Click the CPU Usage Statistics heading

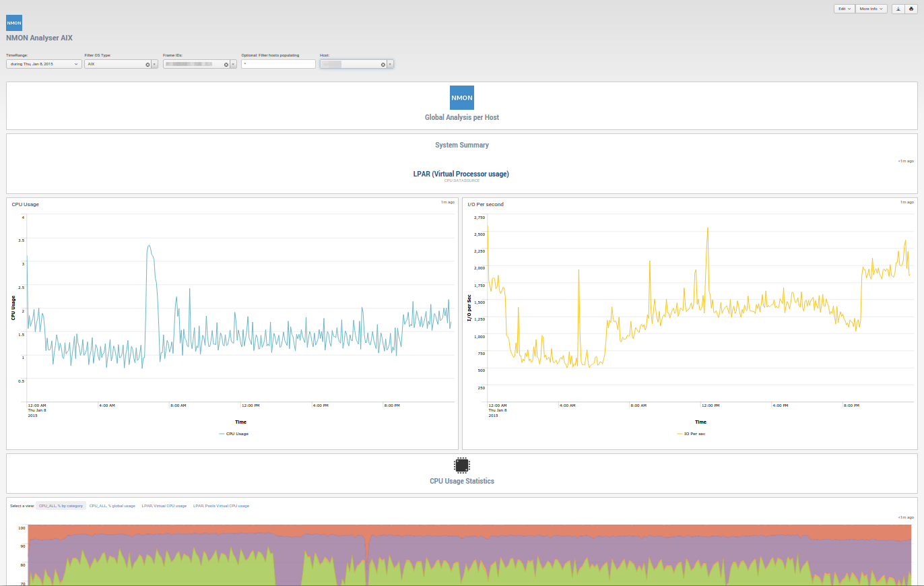[x=462, y=482]
